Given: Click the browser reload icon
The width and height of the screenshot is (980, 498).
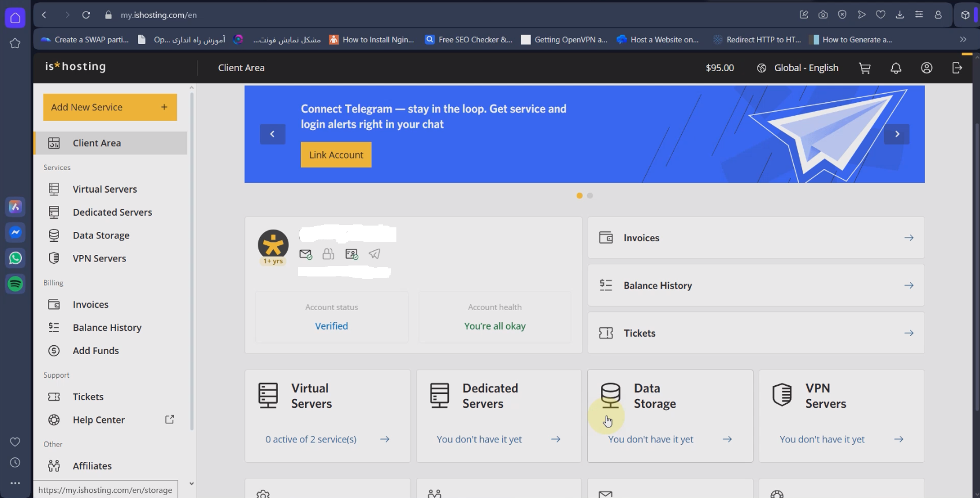Looking at the screenshot, I should tap(86, 15).
